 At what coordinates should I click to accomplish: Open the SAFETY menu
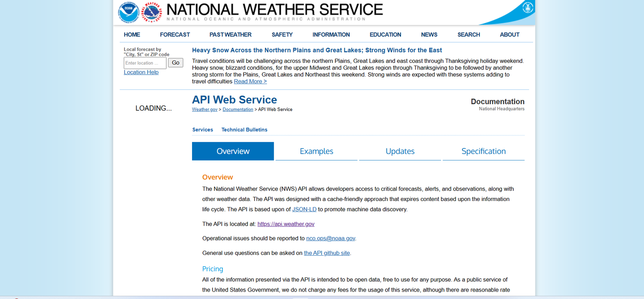282,35
